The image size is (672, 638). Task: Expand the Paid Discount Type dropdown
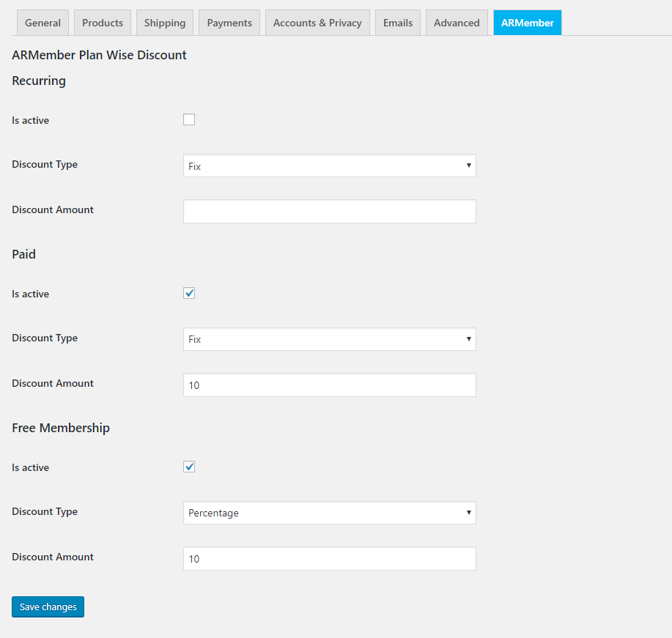coord(330,339)
